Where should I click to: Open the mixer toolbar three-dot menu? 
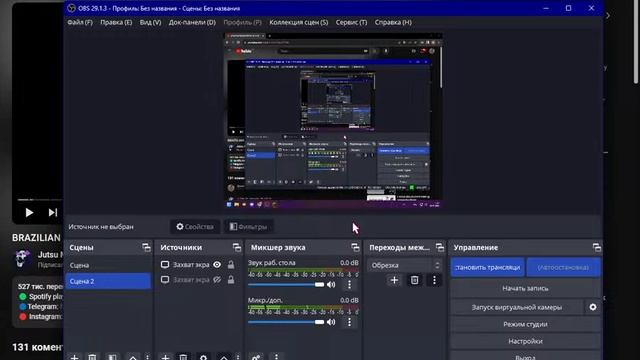276,357
